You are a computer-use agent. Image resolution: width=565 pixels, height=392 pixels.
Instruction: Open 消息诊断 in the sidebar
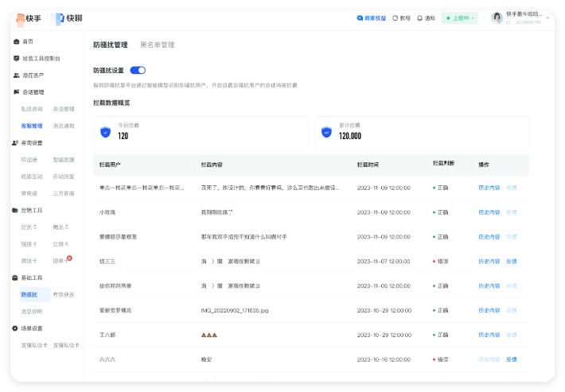32,312
